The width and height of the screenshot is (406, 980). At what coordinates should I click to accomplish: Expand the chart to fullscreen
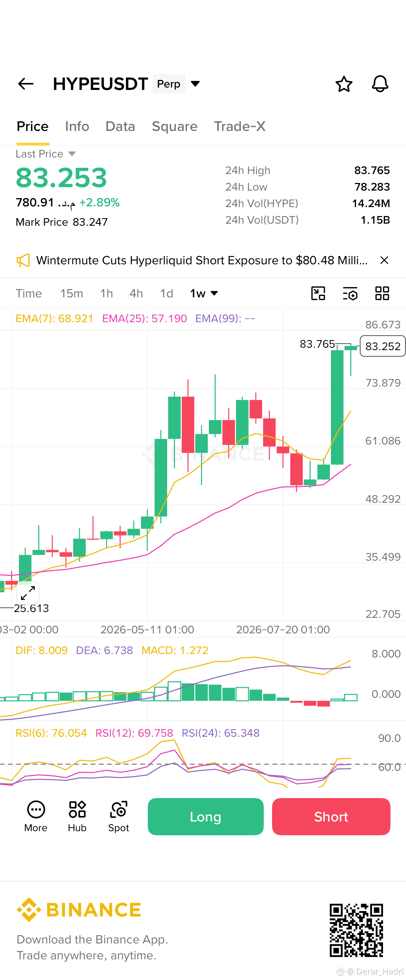click(28, 593)
